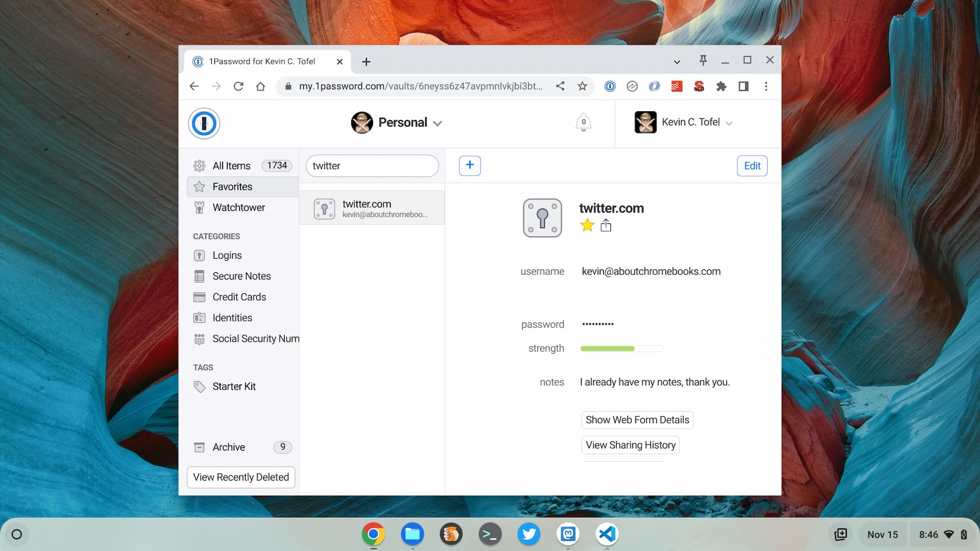Open the orange striped app icon on the shelf
The height and width of the screenshot is (551, 980).
tap(451, 534)
